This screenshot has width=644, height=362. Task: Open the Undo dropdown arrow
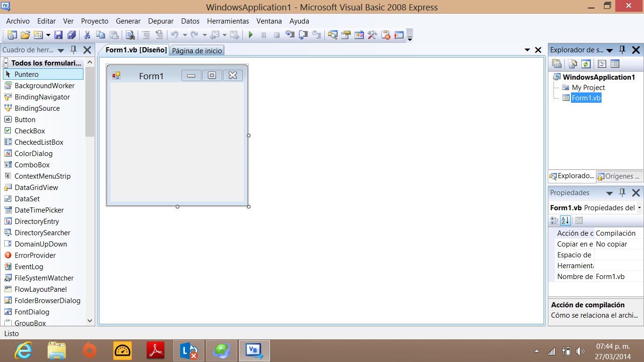click(185, 35)
